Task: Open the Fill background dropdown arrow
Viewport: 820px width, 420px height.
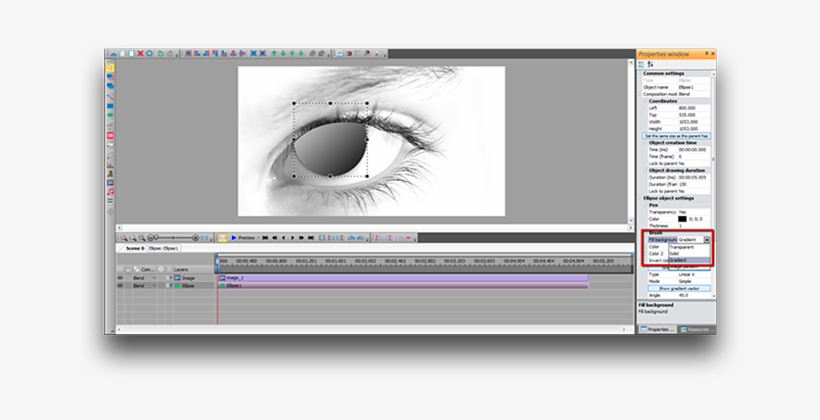Action: 707,240
